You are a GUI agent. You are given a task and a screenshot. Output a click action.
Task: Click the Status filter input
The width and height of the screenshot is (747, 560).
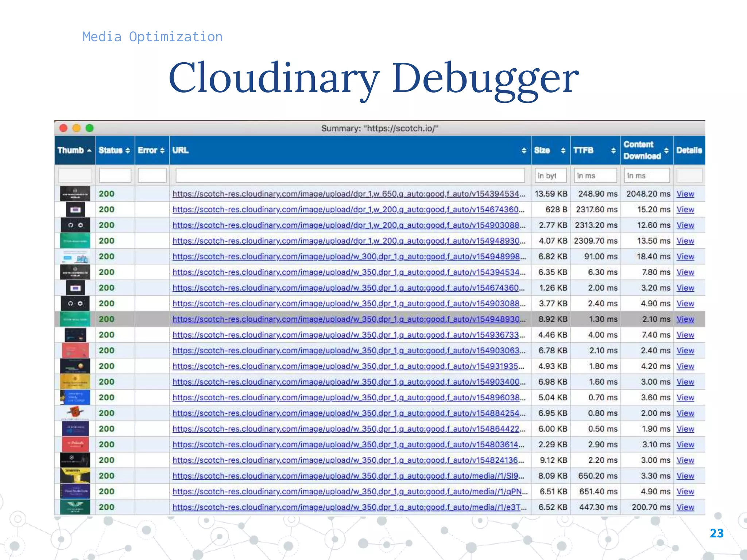coord(115,175)
